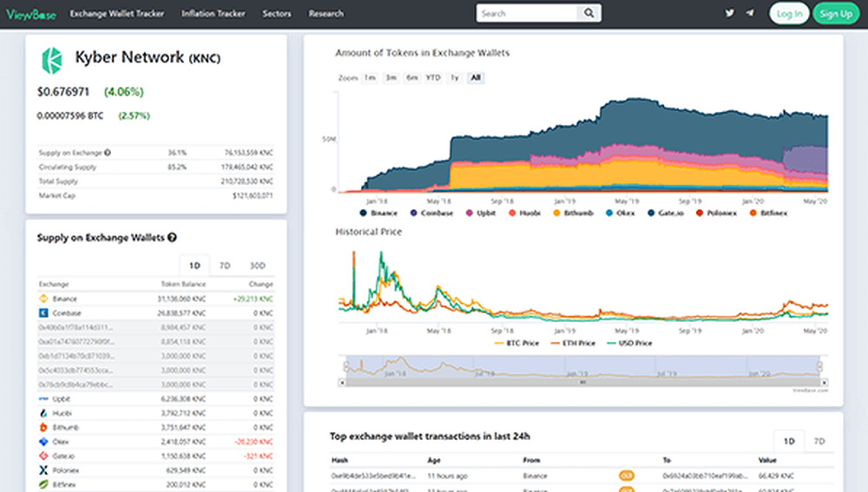The width and height of the screenshot is (868, 492).
Task: Toggle ETH Price line in legend
Action: pyautogui.click(x=573, y=343)
